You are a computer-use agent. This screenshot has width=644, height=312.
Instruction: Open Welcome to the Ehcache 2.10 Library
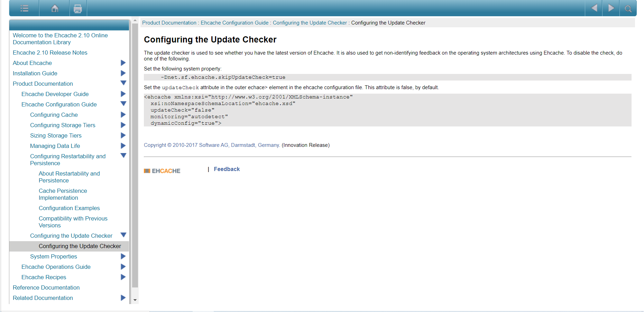tap(60, 39)
